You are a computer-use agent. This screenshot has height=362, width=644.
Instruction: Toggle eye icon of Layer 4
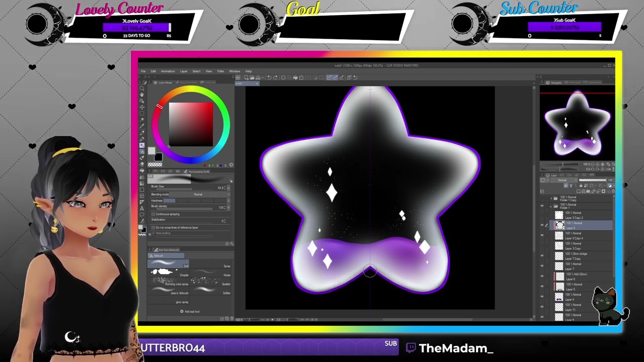point(542,297)
